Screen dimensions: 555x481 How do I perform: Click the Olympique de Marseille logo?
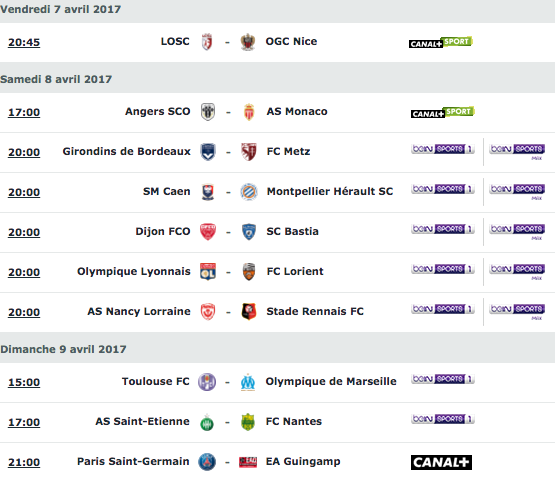pos(248,382)
